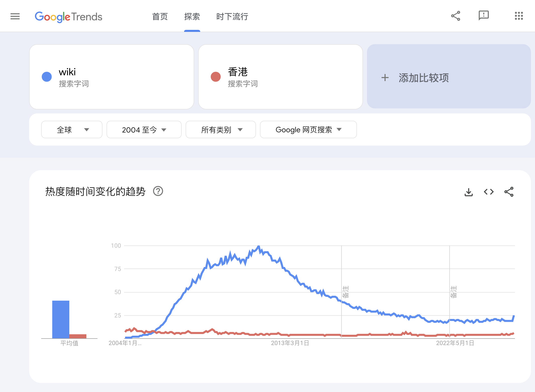Share the interest over time chart
This screenshot has height=392, width=535.
tap(509, 192)
